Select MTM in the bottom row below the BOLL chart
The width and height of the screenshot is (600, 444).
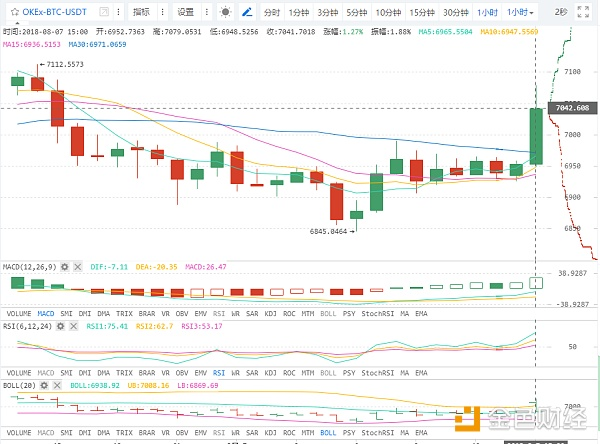tap(308, 433)
